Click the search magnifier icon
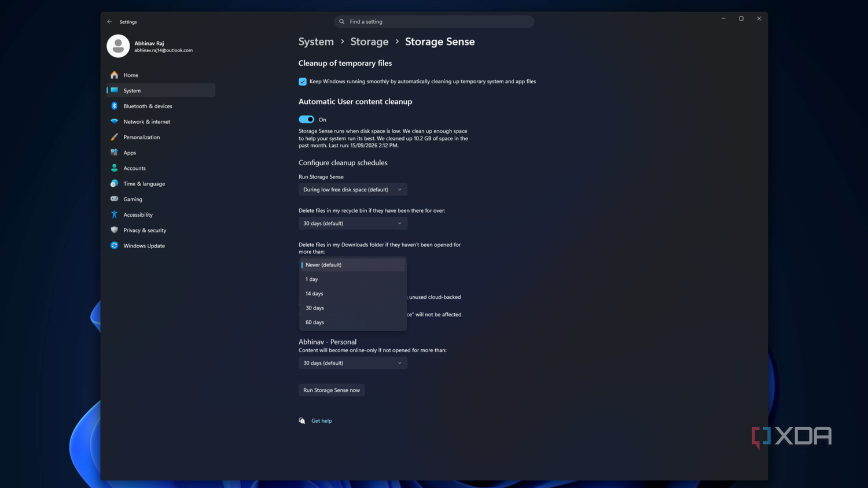Viewport: 868px width, 488px height. pyautogui.click(x=342, y=21)
